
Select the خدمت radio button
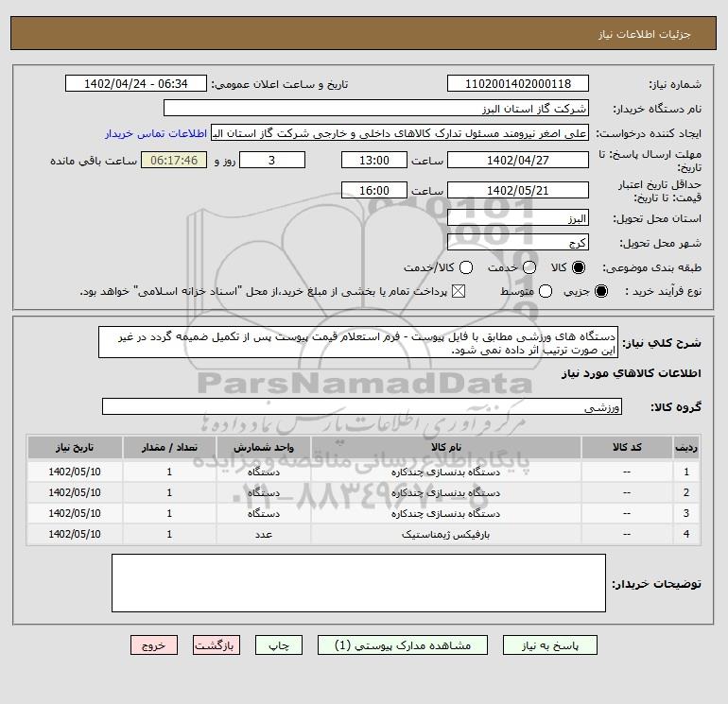tap(529, 267)
